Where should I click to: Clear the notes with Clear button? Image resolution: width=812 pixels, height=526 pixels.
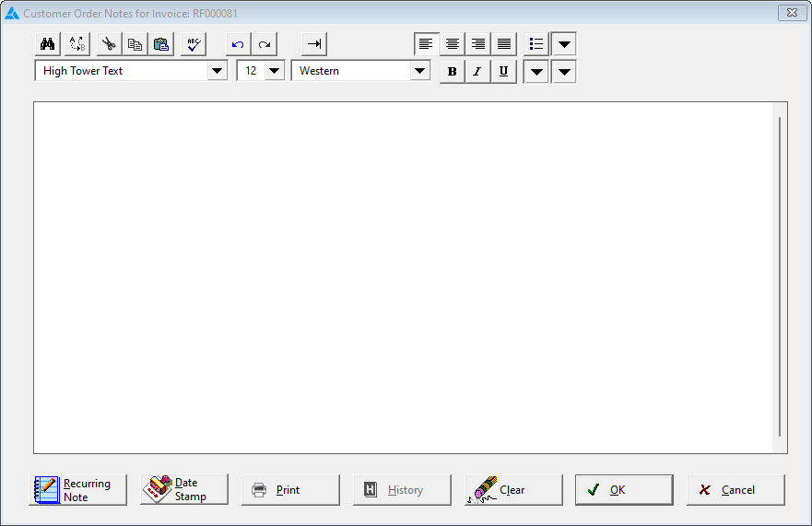[x=513, y=490]
